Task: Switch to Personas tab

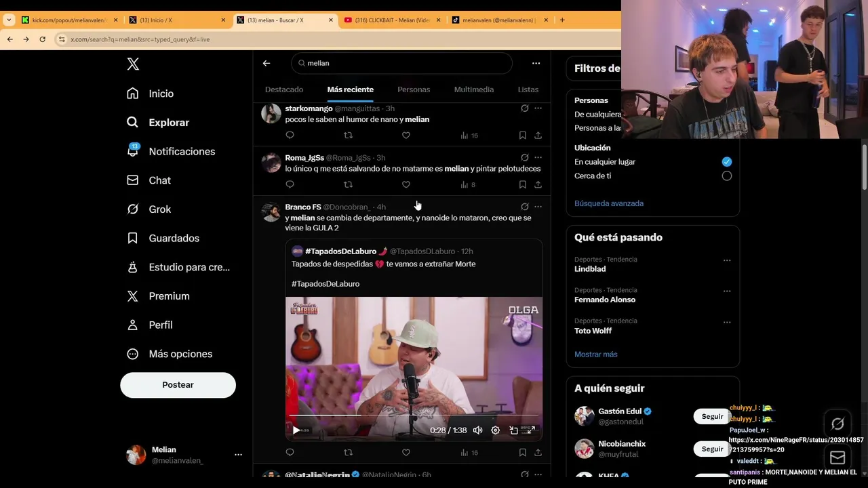Action: coord(414,89)
